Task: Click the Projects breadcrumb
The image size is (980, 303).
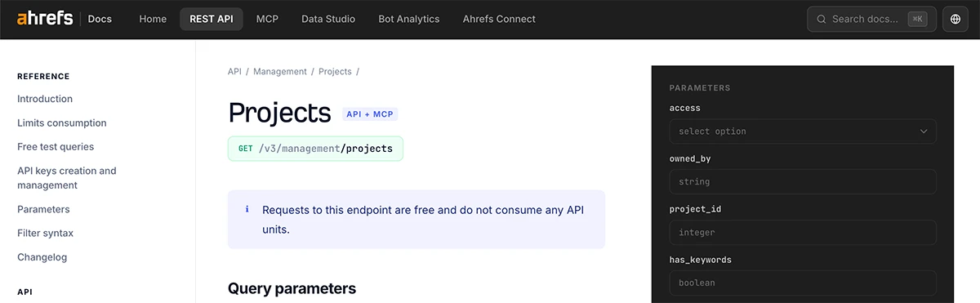Action: (335, 72)
